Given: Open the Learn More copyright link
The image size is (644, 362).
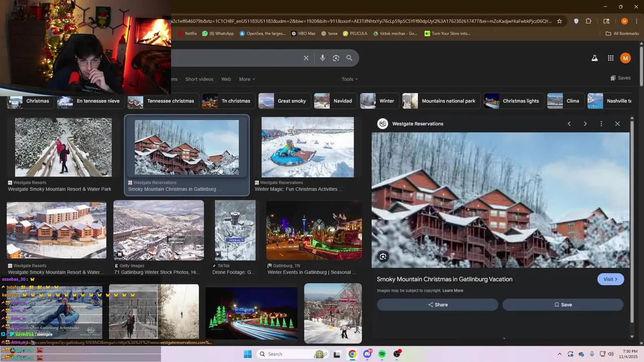Looking at the screenshot, I should pos(453,291).
